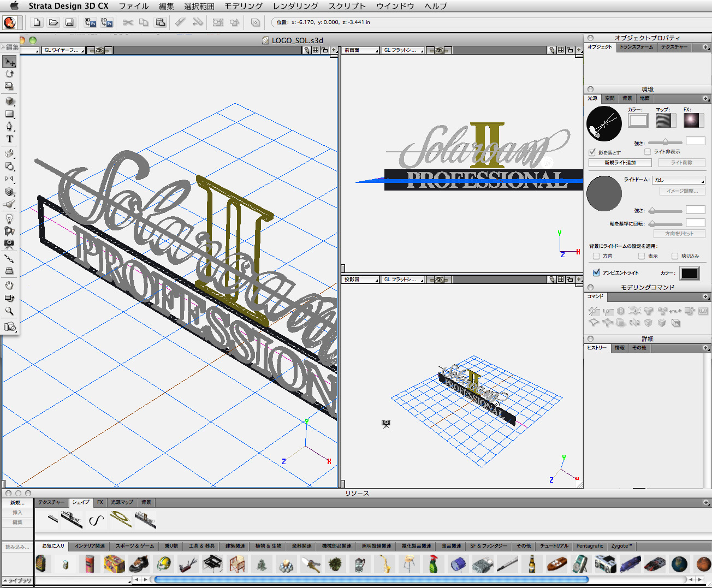
Task: Click the Open file folder icon
Action: (53, 22)
